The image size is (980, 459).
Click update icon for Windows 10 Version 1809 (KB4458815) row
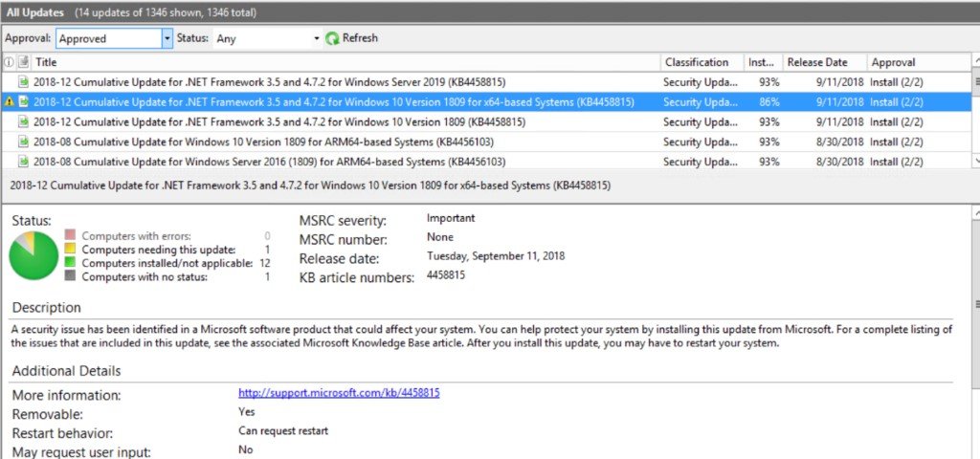[24, 121]
